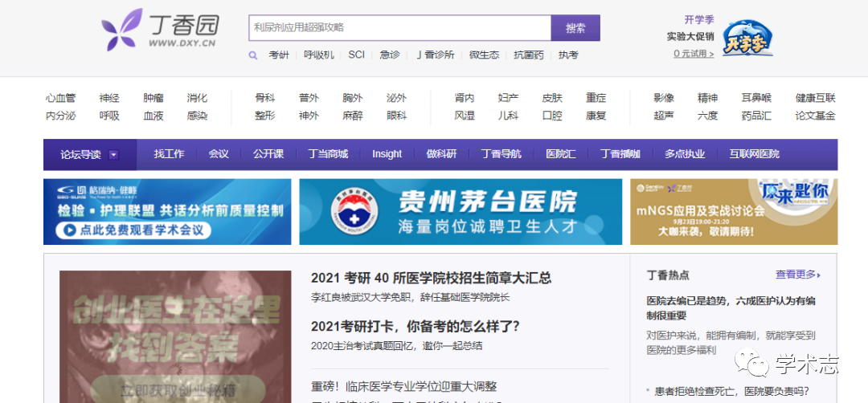Open 临床医学专业学位迎重大调整 article
Viewport: 868px width, 403px height.
pyautogui.click(x=404, y=386)
